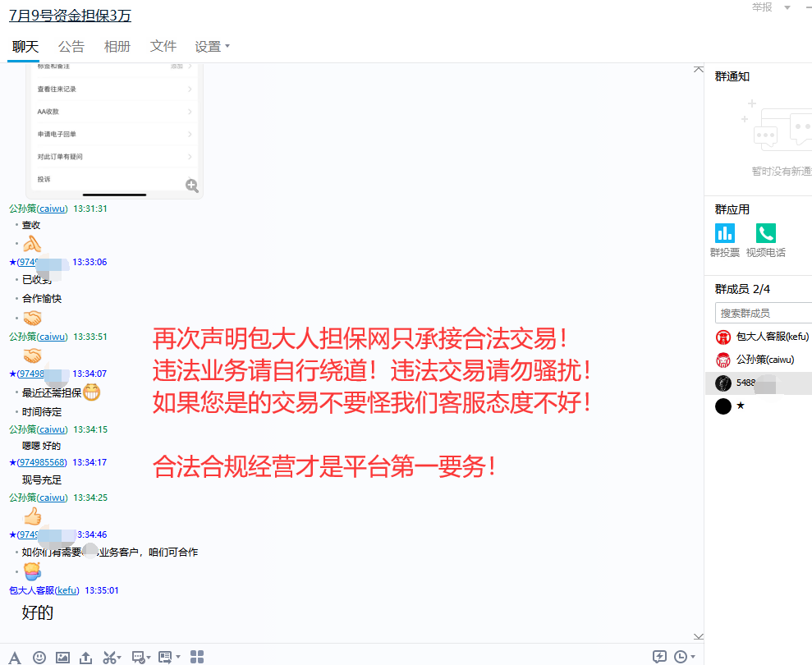Image resolution: width=812 pixels, height=665 pixels.
Task: Switch to the 相册 tab
Action: click(117, 47)
